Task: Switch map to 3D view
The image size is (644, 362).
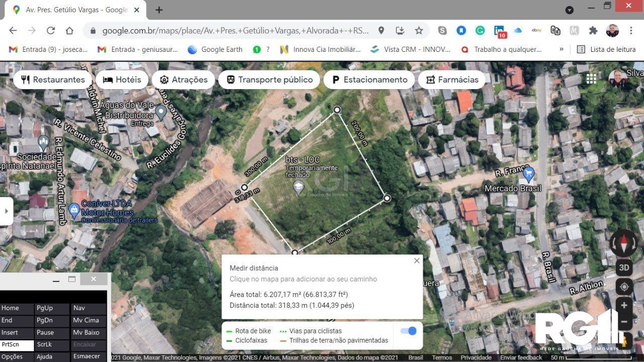Action: coord(624,268)
